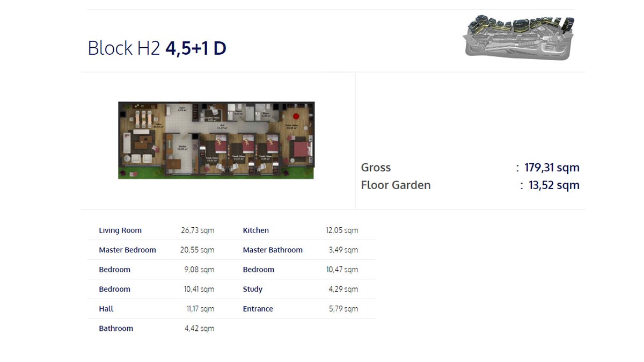
Task: Select the Master Bathroom label
Action: click(x=273, y=250)
